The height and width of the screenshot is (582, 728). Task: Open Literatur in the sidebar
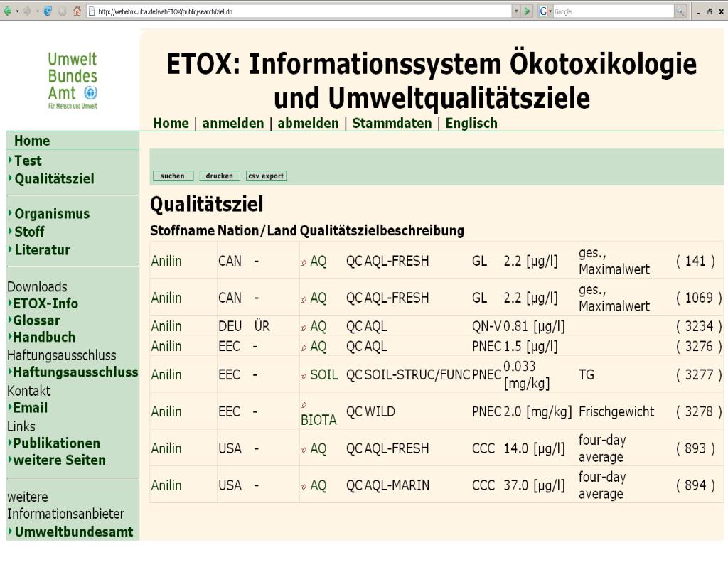click(42, 249)
